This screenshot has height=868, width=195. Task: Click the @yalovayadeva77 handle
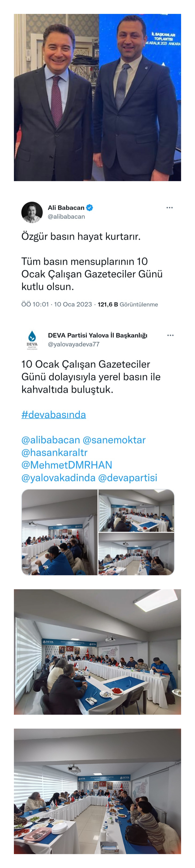(x=73, y=344)
